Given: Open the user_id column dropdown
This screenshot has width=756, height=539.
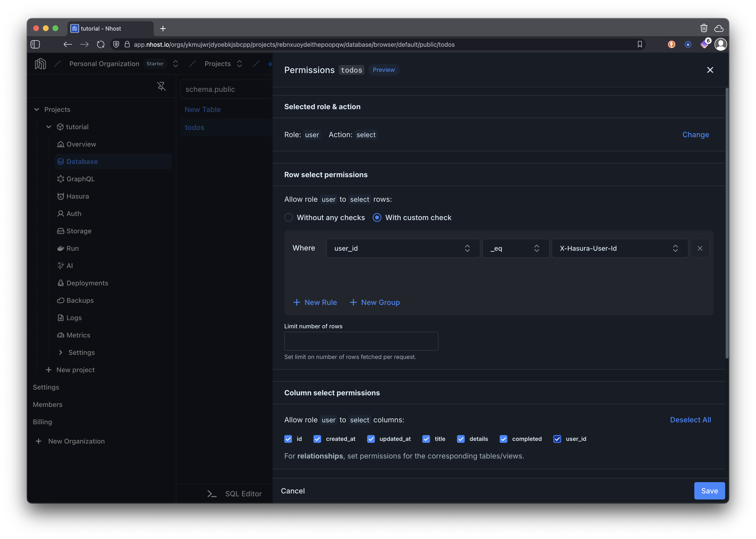Looking at the screenshot, I should click(402, 248).
